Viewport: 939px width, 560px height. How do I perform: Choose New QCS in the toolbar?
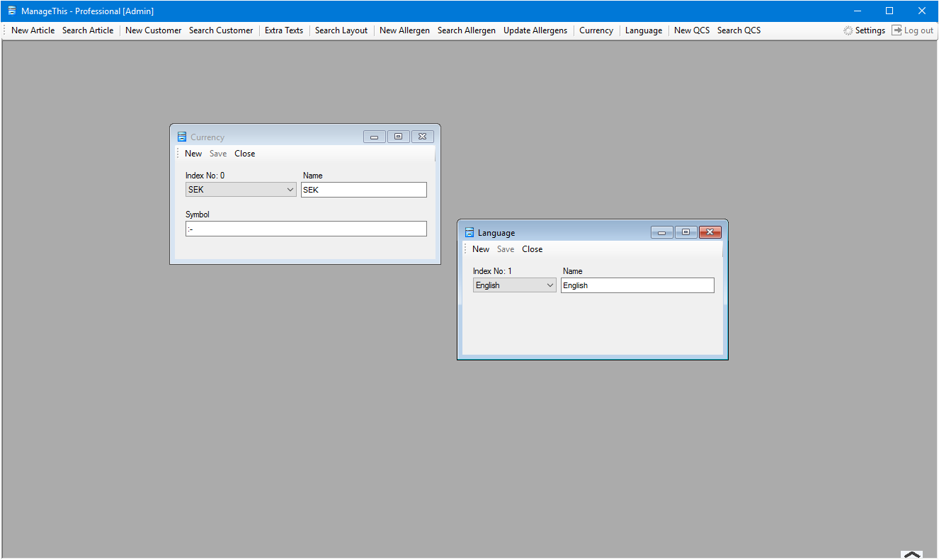tap(691, 30)
